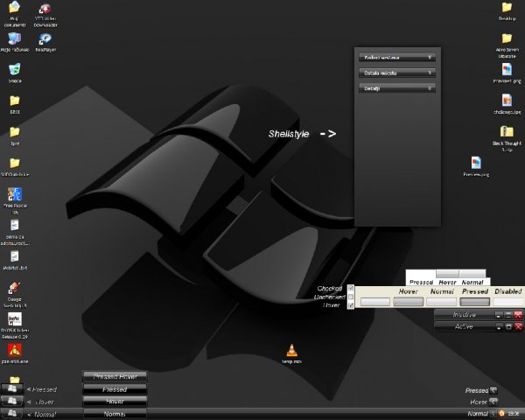Click the sample button under Pressed label
Image resolution: width=525 pixels, height=420 pixels.
pos(475,302)
